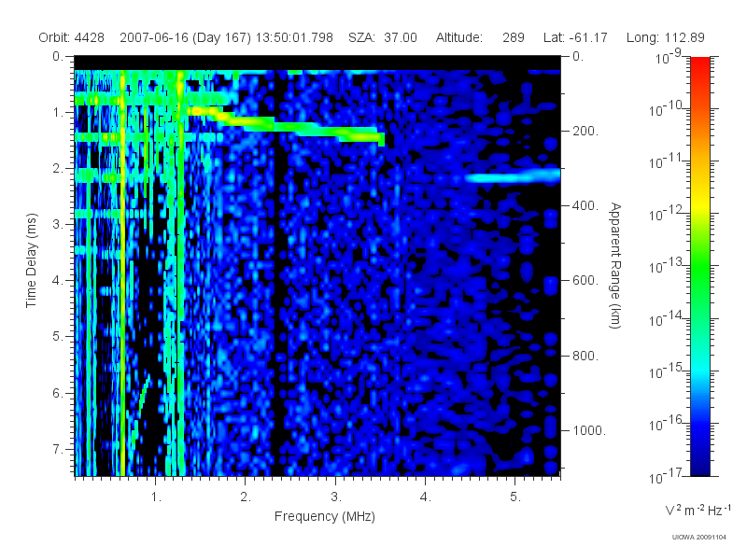This screenshot has width=747, height=560.
Task: Click the "1000." Apparent Range tick label
Action: click(x=589, y=430)
